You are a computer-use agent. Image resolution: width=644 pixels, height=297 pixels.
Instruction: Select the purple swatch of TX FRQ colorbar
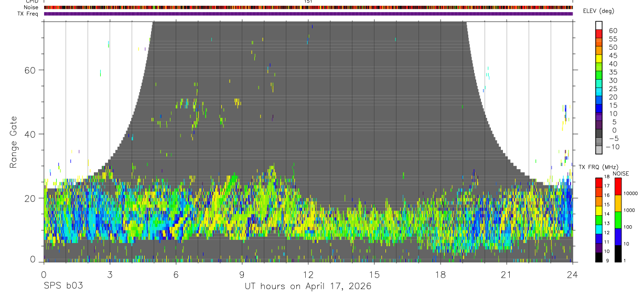pos(598,248)
